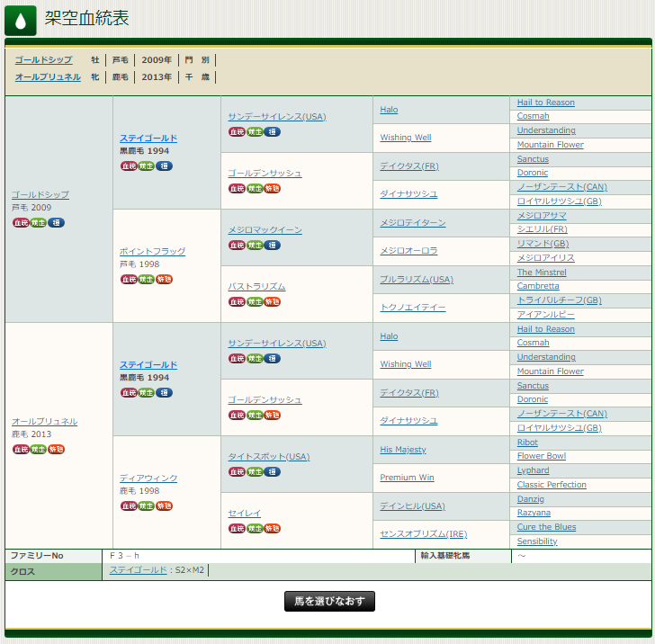Open the The Minstrel ancestor link
Image resolution: width=655 pixels, height=644 pixels.
[542, 273]
